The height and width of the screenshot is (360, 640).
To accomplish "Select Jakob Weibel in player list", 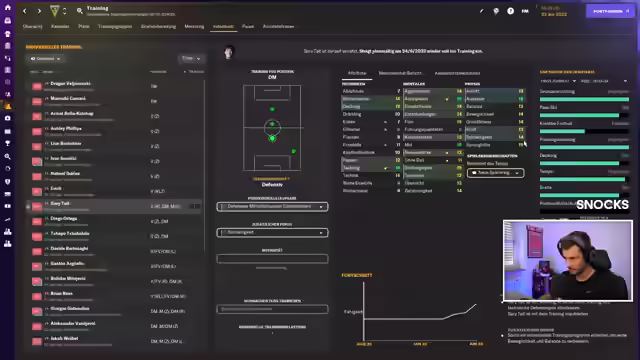I will click(x=64, y=338).
